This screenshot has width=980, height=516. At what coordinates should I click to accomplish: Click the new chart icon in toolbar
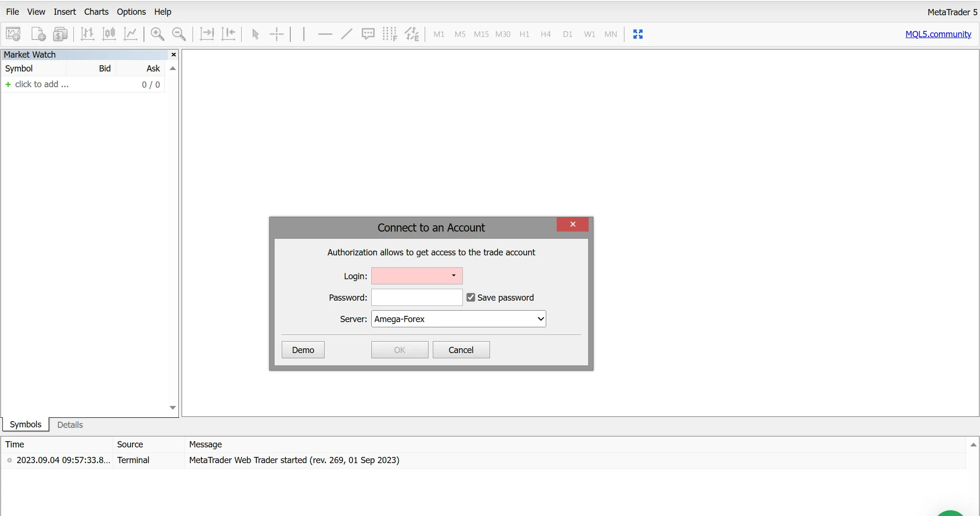click(13, 34)
